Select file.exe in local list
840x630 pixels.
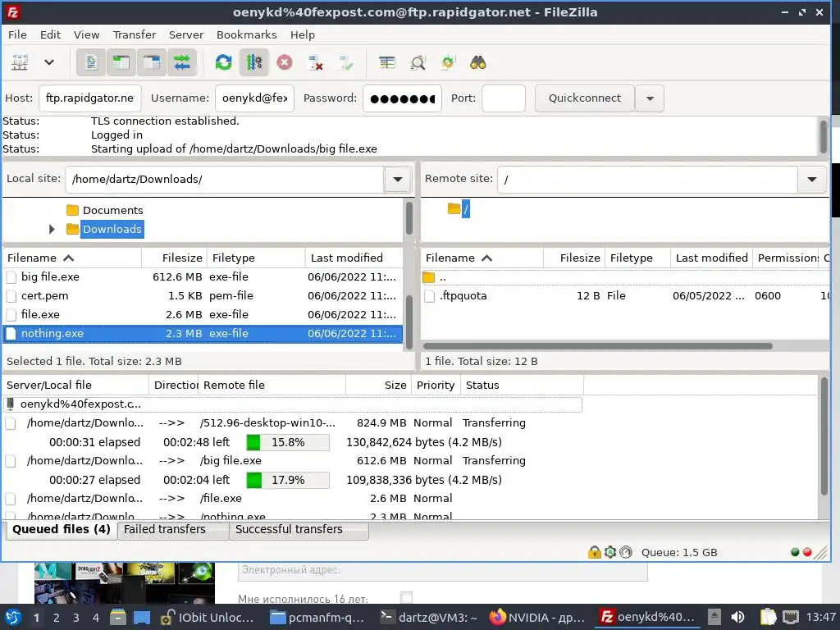click(x=203, y=314)
